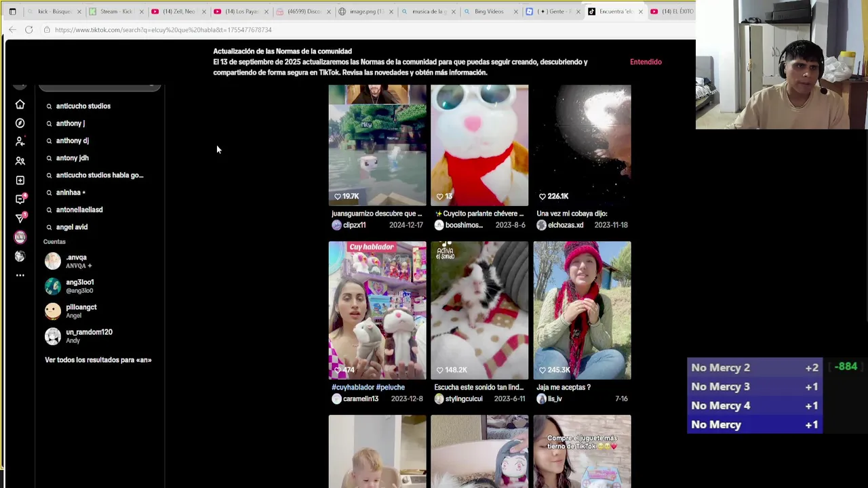This screenshot has height=488, width=868.
Task: Open 'Activa el sonido' guinea pig thumbnail
Action: (479, 310)
